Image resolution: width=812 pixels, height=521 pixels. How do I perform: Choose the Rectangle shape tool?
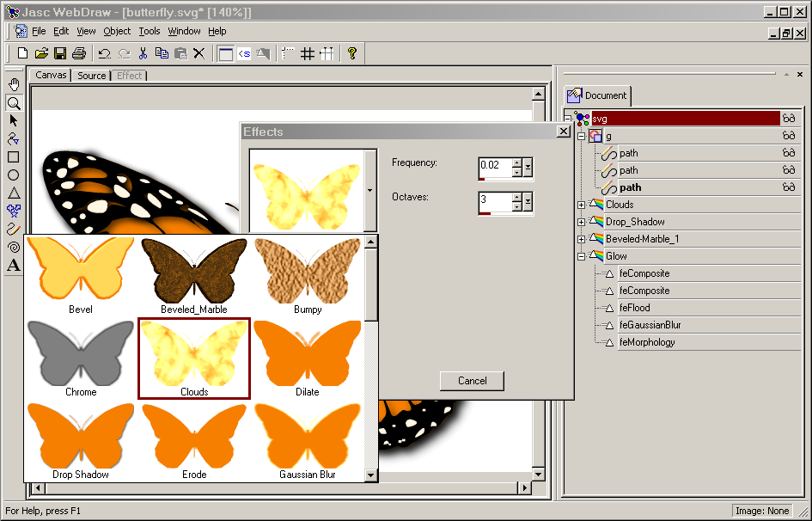tap(14, 156)
